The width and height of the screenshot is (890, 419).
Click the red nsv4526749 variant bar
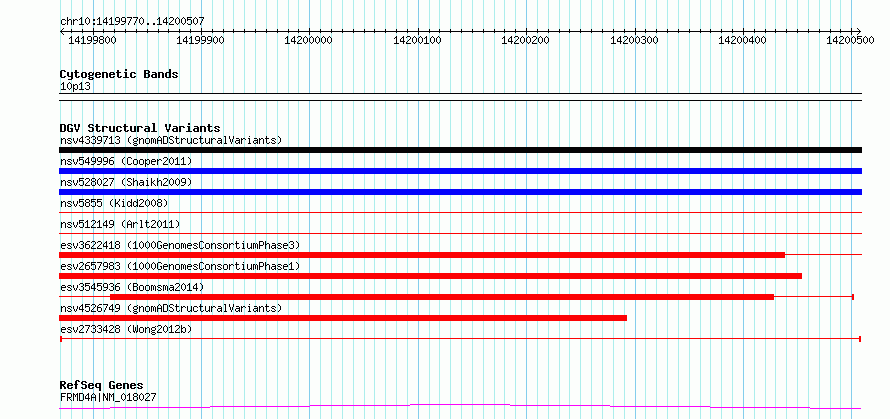(x=343, y=318)
